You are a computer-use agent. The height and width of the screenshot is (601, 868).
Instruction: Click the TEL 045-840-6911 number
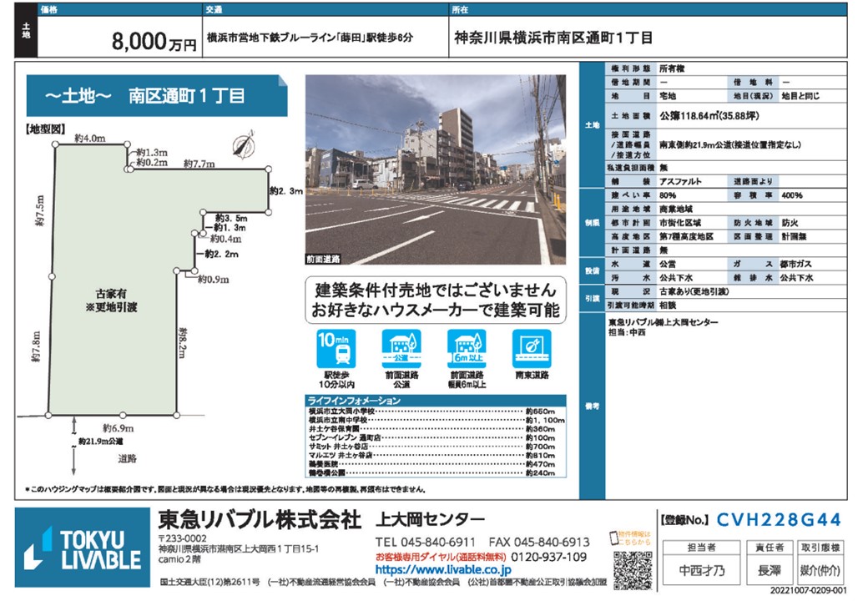click(x=426, y=542)
